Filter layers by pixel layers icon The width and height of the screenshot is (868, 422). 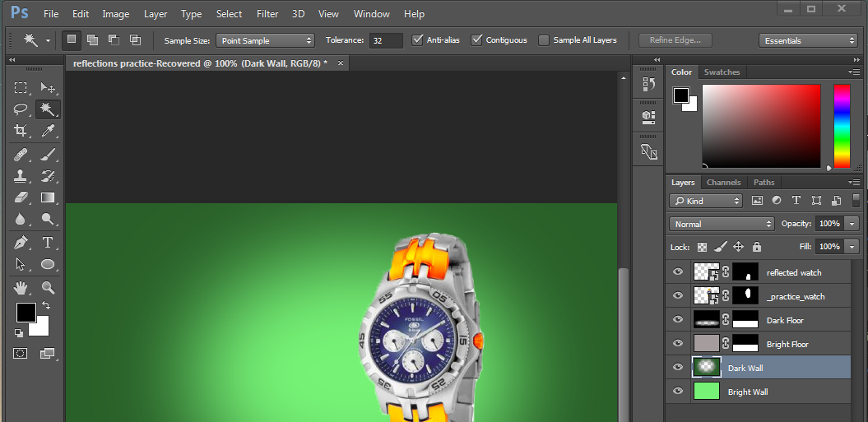tap(757, 201)
